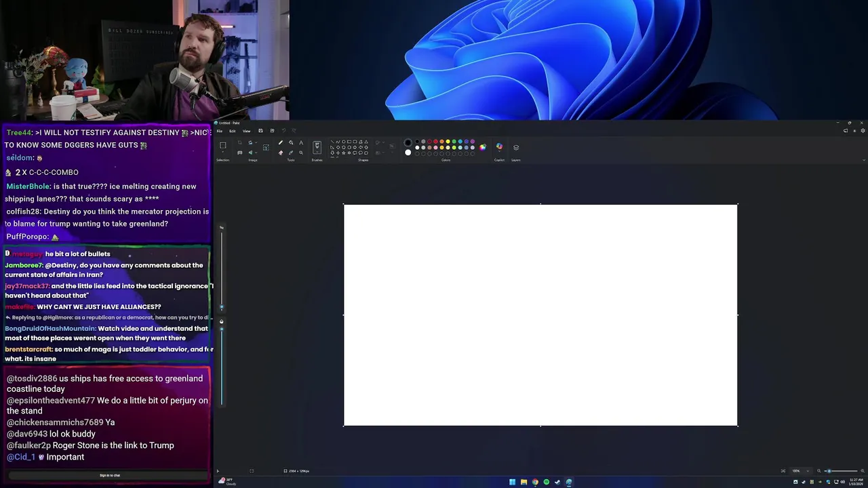Open the View menu

pyautogui.click(x=247, y=131)
